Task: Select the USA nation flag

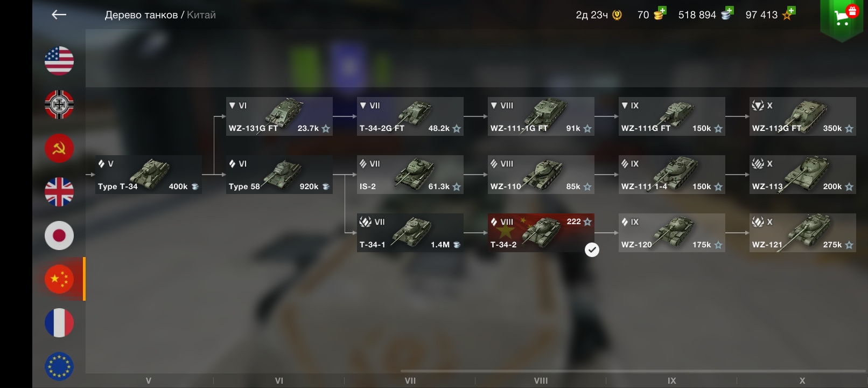Action: (x=59, y=61)
